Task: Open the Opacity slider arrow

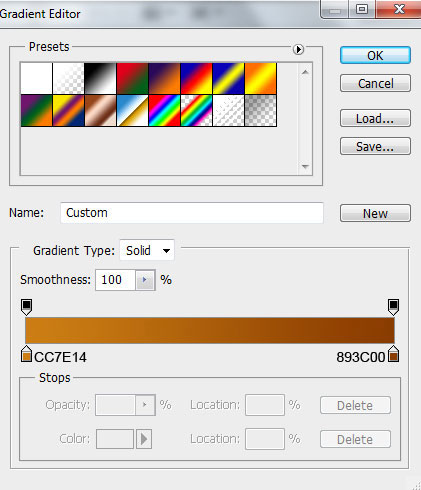Action: pyautogui.click(x=145, y=405)
